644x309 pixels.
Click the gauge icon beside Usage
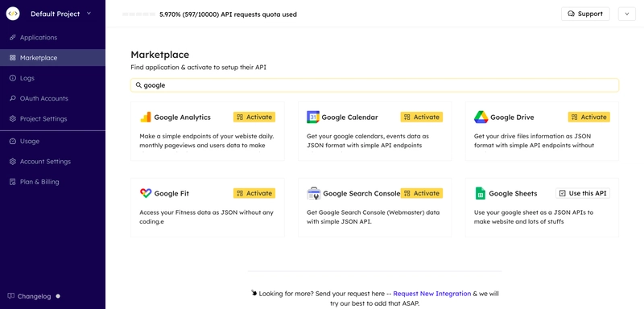coord(13,141)
